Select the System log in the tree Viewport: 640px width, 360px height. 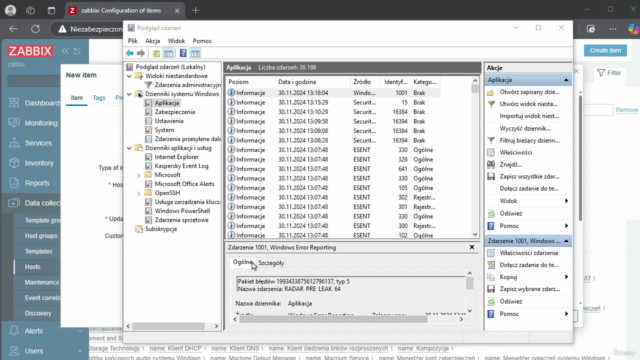tap(164, 130)
